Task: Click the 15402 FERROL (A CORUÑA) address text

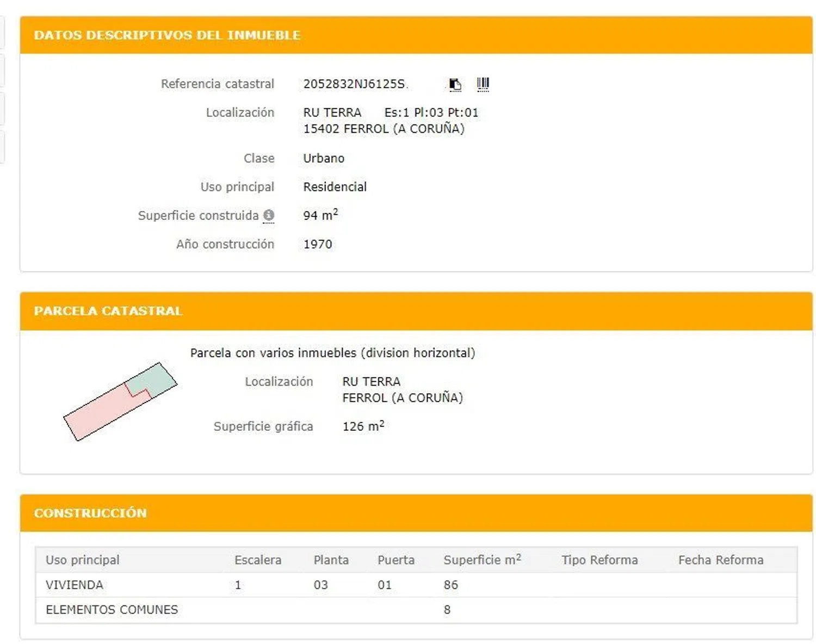Action: coord(384,129)
